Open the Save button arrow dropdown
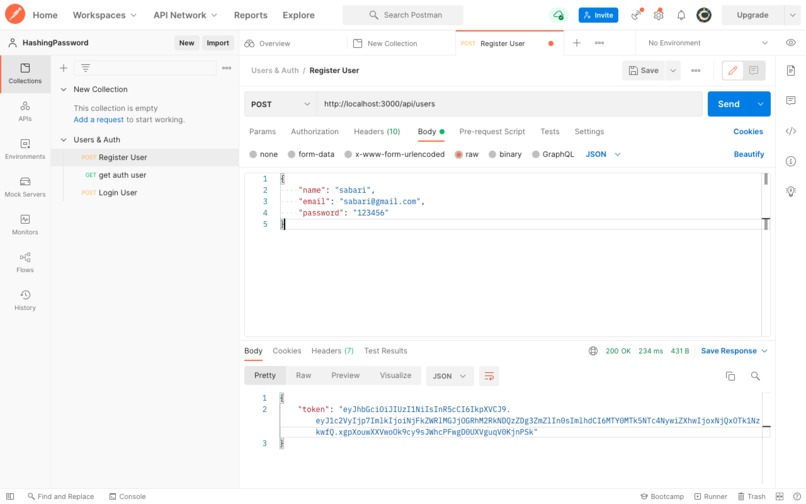 tap(672, 70)
